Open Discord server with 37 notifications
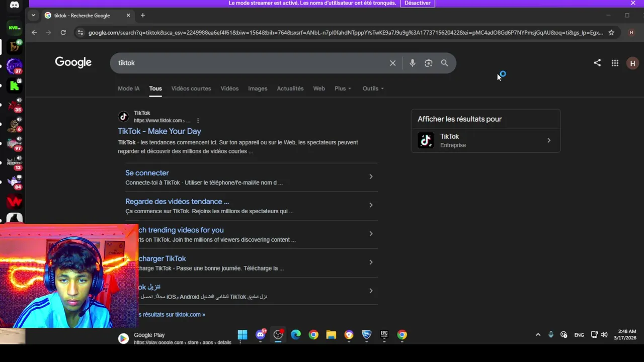Image resolution: width=644 pixels, height=362 pixels. pyautogui.click(x=15, y=66)
